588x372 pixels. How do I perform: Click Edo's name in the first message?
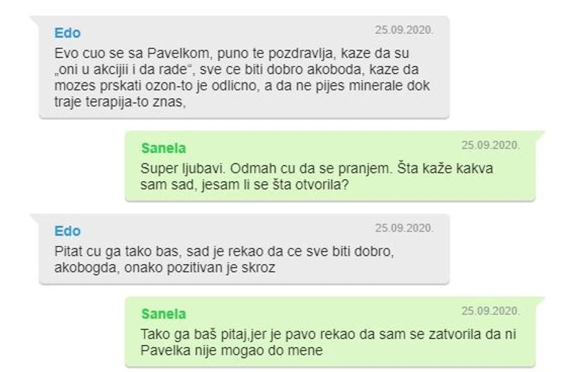pos(68,33)
